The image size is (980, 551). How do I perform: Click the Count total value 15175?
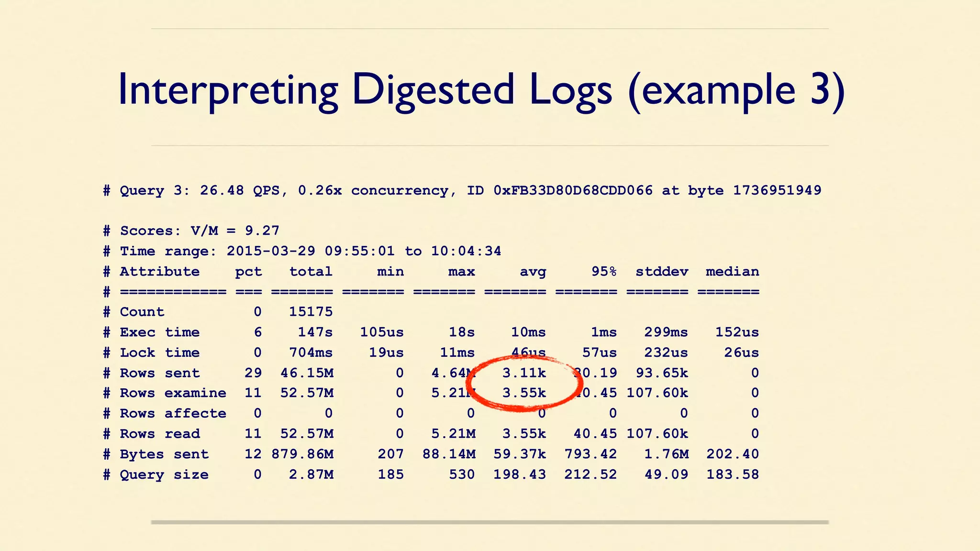(x=311, y=312)
